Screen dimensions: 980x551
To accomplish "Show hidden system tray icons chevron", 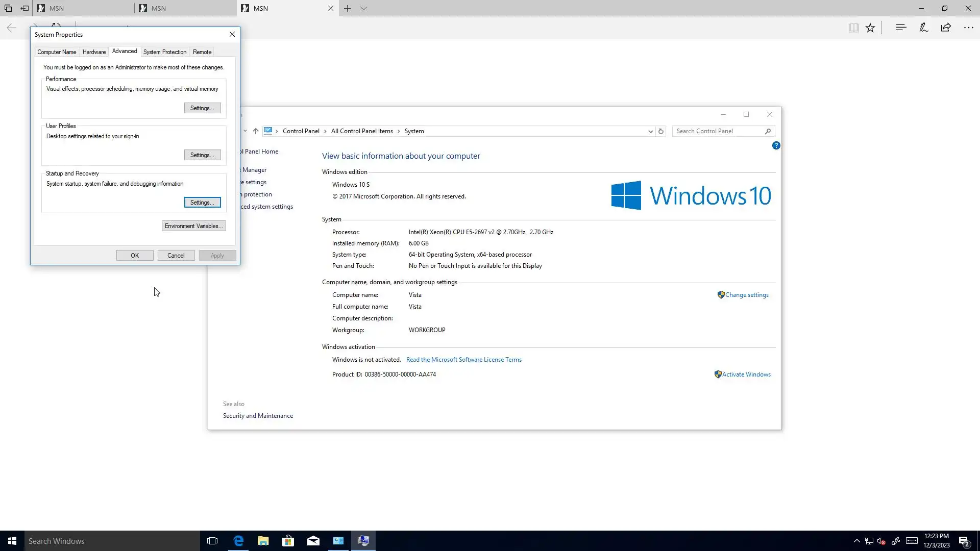I will (856, 541).
